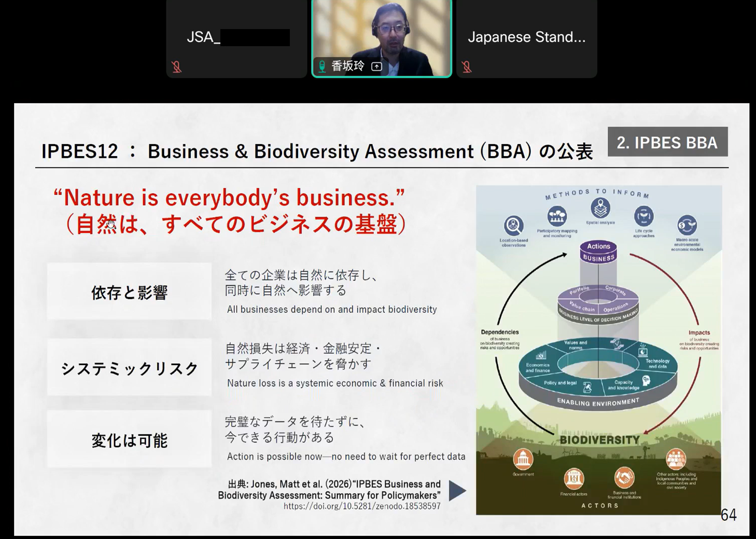
Task: Click "Values and norms" segment of the ring
Action: [x=575, y=345]
